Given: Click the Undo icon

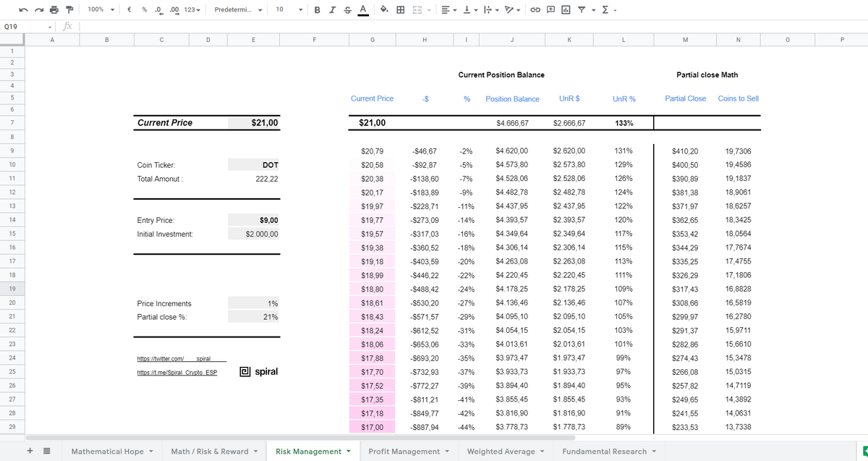Looking at the screenshot, I should (x=24, y=9).
